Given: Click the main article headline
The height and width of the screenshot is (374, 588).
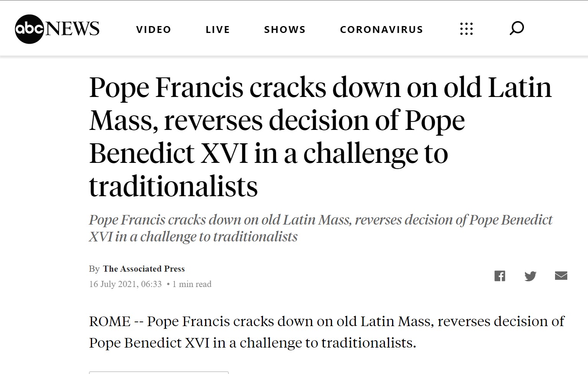Looking at the screenshot, I should (x=320, y=137).
